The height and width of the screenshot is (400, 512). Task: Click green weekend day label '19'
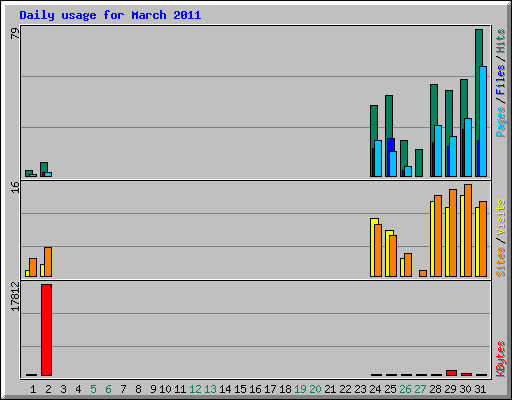point(300,389)
